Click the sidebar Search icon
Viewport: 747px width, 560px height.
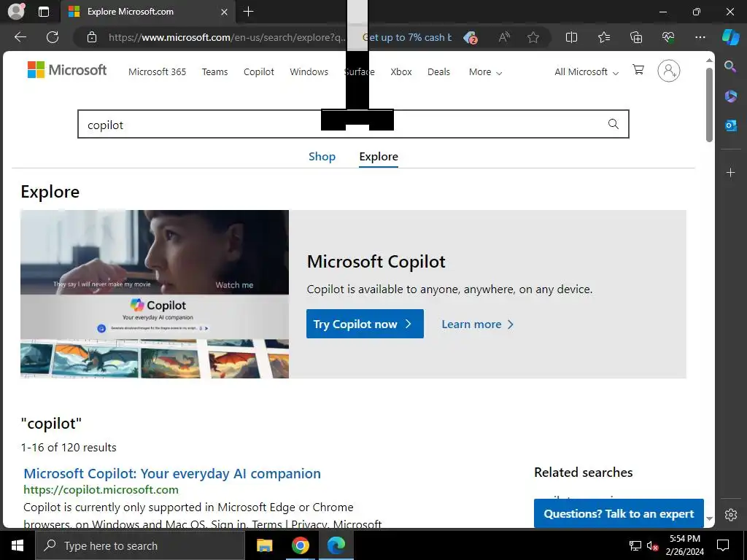pyautogui.click(x=730, y=66)
